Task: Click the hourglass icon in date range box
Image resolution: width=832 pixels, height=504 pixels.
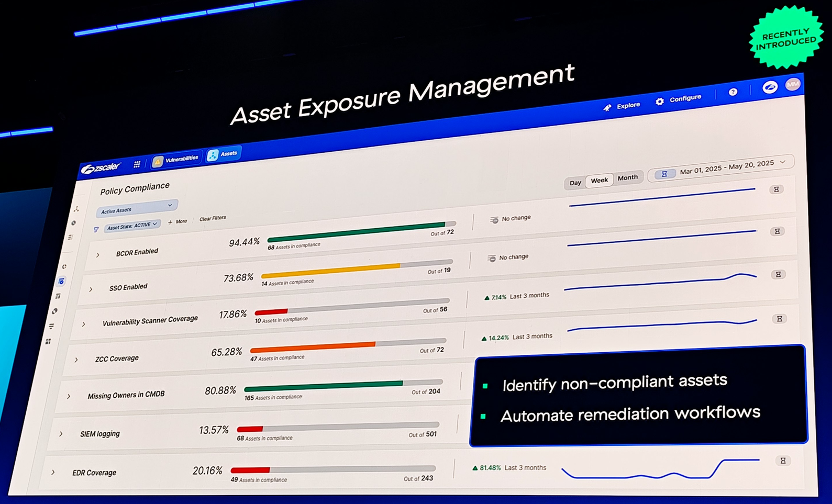Action: pos(664,174)
